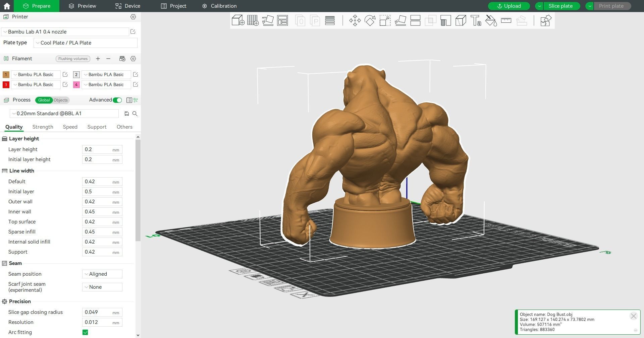Viewport: 644px width, 338px height.
Task: Click the compare presets icon
Action: click(136, 100)
